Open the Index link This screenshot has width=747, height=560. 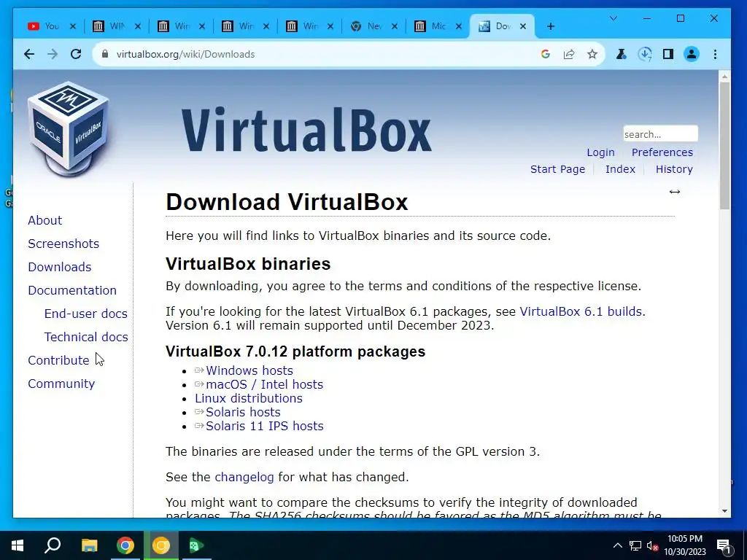(620, 169)
